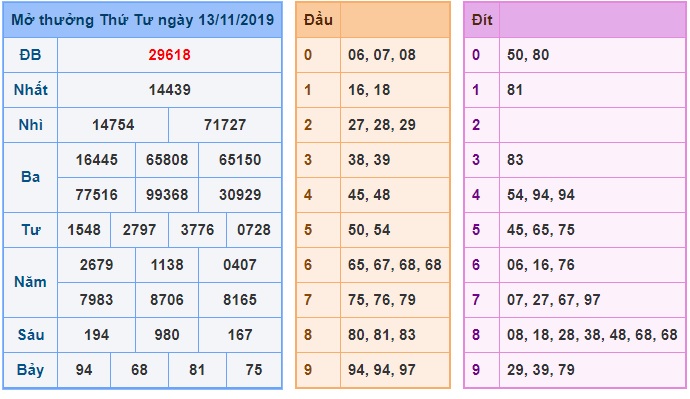Pick Năm prize number 0407

pyautogui.click(x=240, y=265)
